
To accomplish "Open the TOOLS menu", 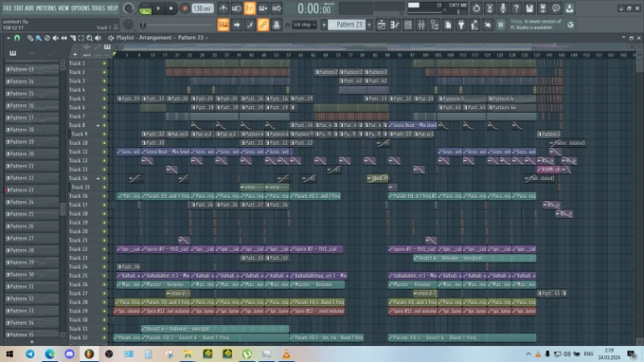I will coord(98,8).
